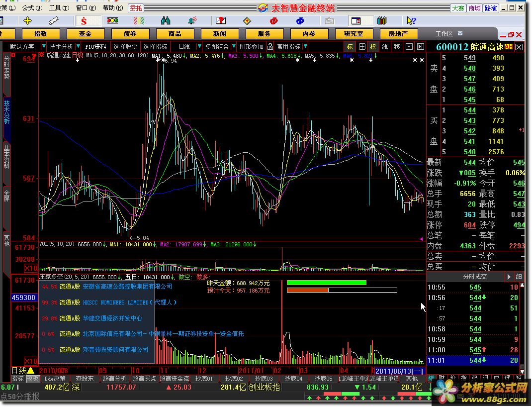Click the 委托 order button
This screenshot has width=532, height=407.
click(x=136, y=8)
